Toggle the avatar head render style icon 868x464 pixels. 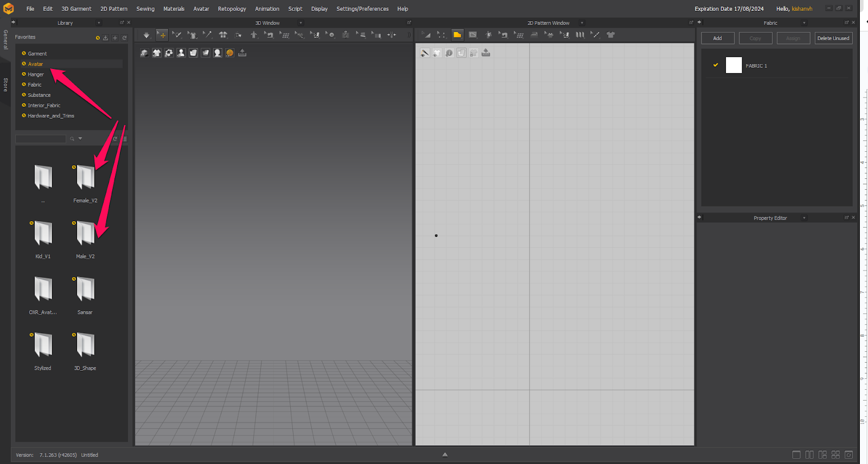tap(218, 53)
